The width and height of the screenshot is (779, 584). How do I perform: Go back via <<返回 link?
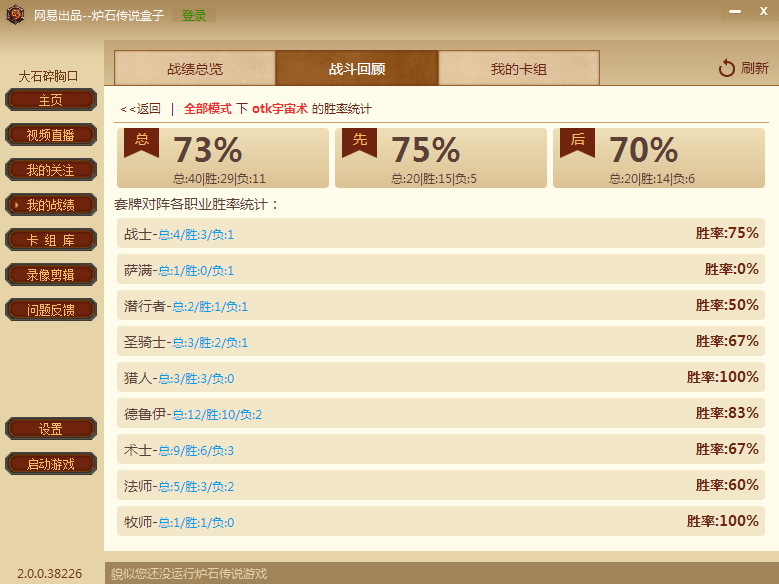click(x=141, y=108)
